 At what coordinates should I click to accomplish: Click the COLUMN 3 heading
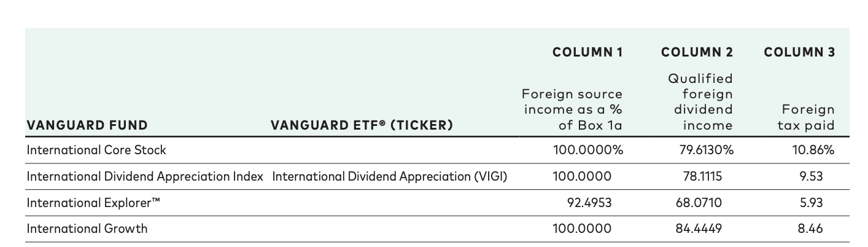tap(799, 53)
